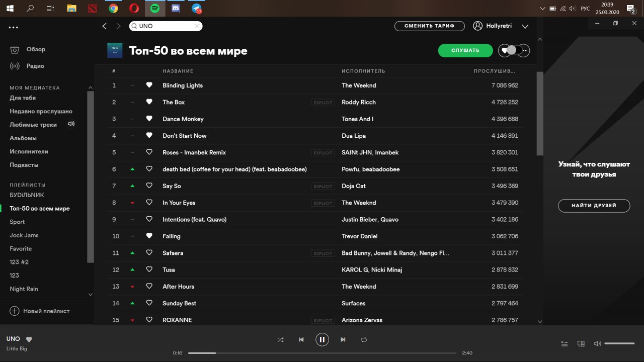
Task: Open artist Dua Lipa link
Action: (x=354, y=136)
